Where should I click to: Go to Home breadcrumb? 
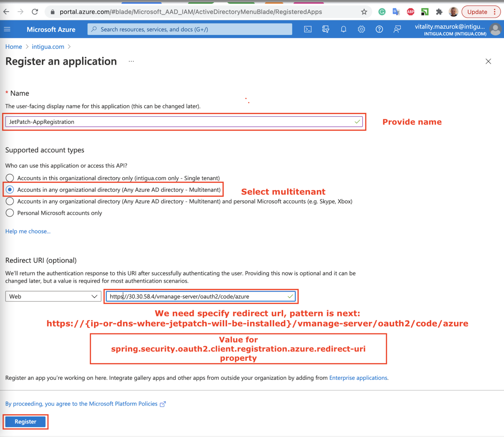tap(14, 47)
